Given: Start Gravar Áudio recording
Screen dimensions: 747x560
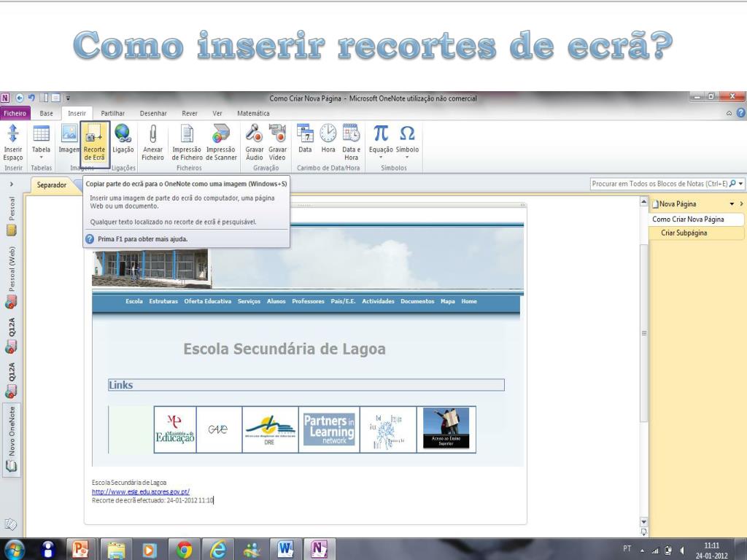Looking at the screenshot, I should [x=255, y=142].
